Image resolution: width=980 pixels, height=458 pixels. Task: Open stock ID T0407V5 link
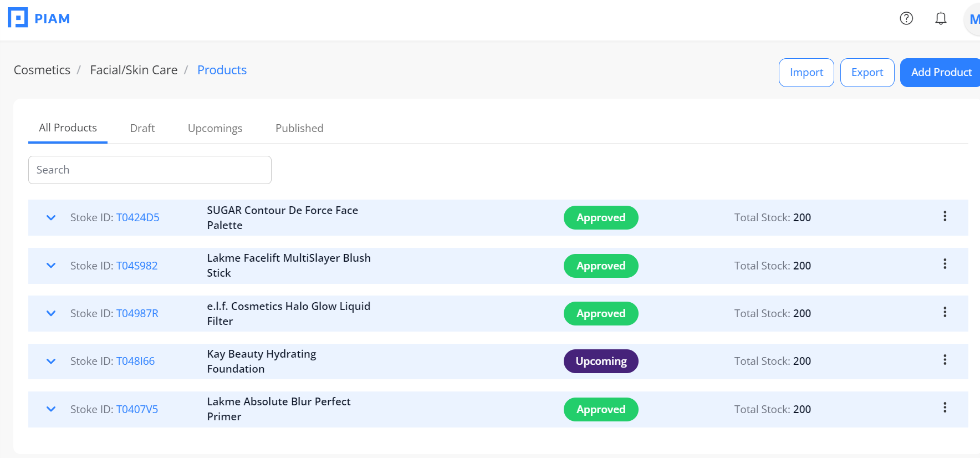[137, 409]
